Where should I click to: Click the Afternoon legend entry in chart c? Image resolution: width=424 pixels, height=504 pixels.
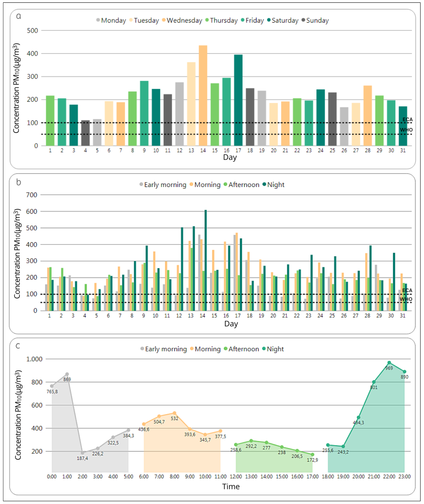pyautogui.click(x=243, y=349)
